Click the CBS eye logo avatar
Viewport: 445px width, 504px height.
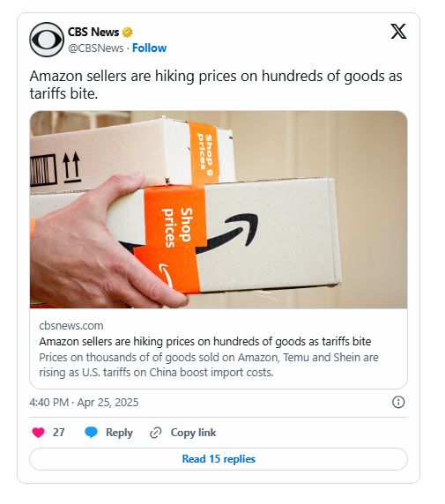(x=47, y=40)
